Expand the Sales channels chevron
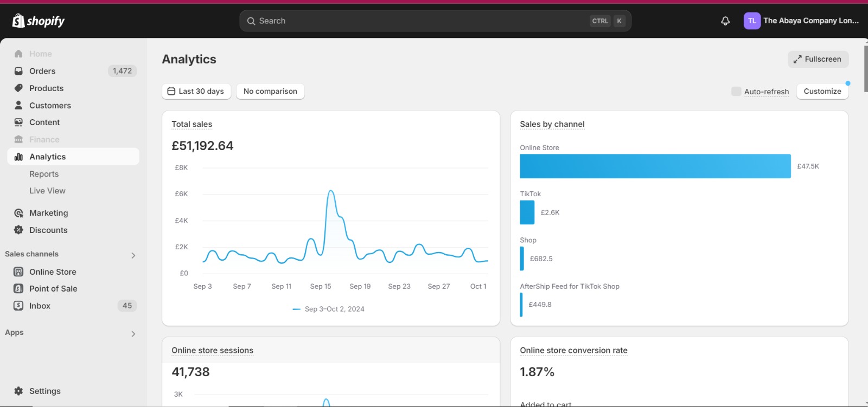Viewport: 868px width, 407px height. (133, 255)
